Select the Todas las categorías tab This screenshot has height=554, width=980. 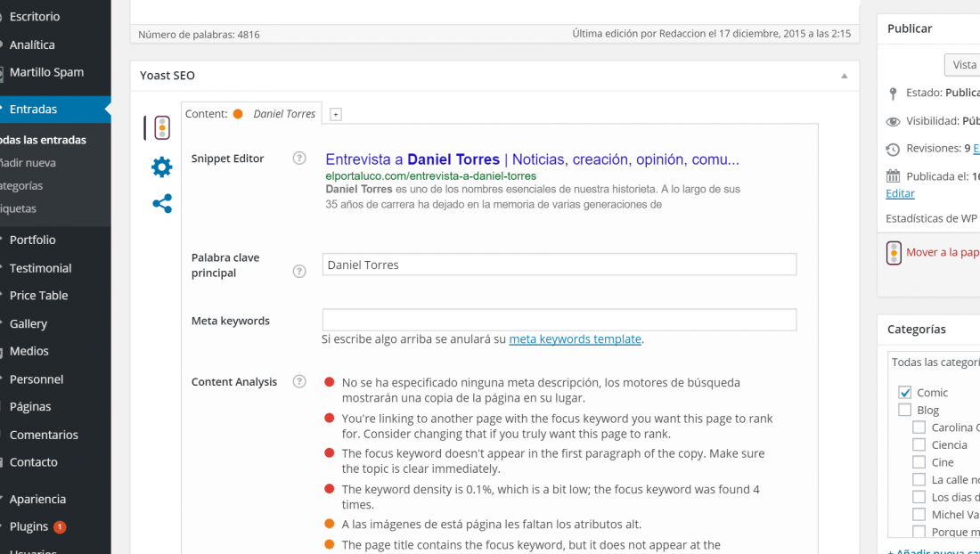(935, 363)
